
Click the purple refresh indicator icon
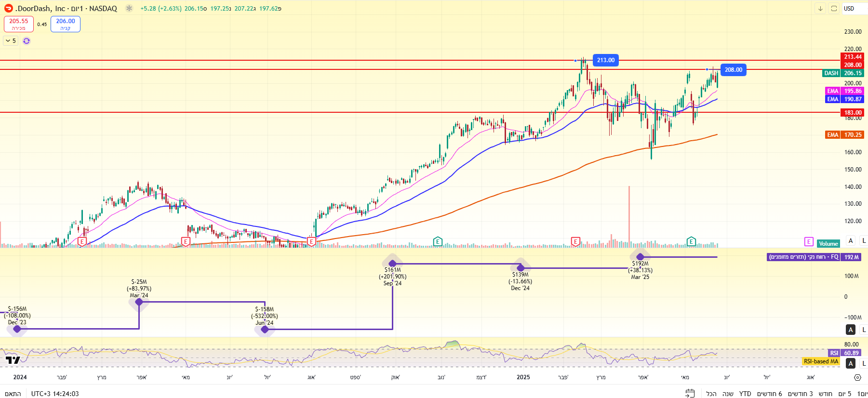point(27,41)
